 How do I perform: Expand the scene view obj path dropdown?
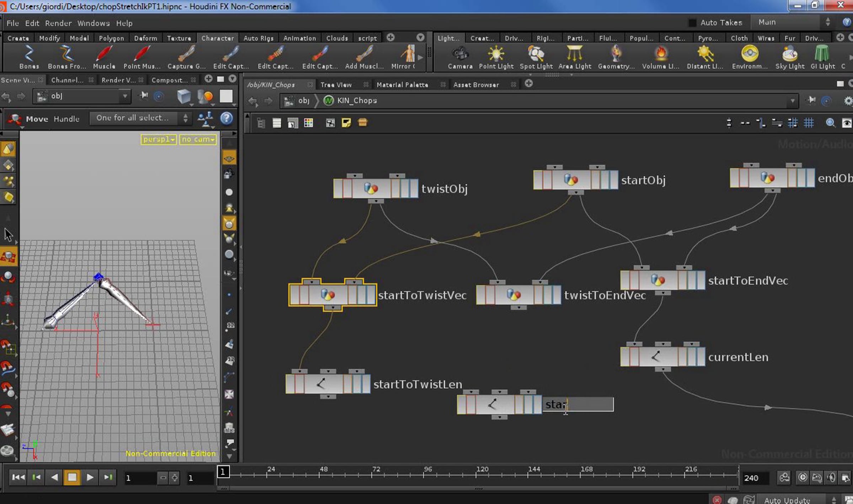[x=125, y=96]
